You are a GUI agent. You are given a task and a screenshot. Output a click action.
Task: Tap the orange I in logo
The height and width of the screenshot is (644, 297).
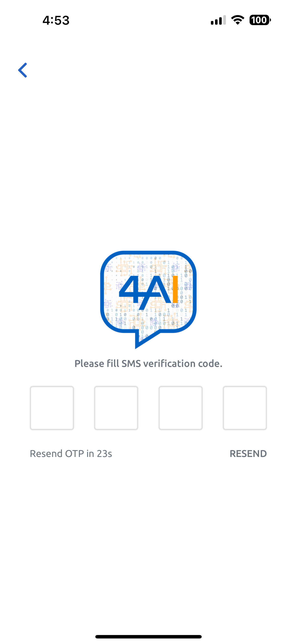pos(175,289)
